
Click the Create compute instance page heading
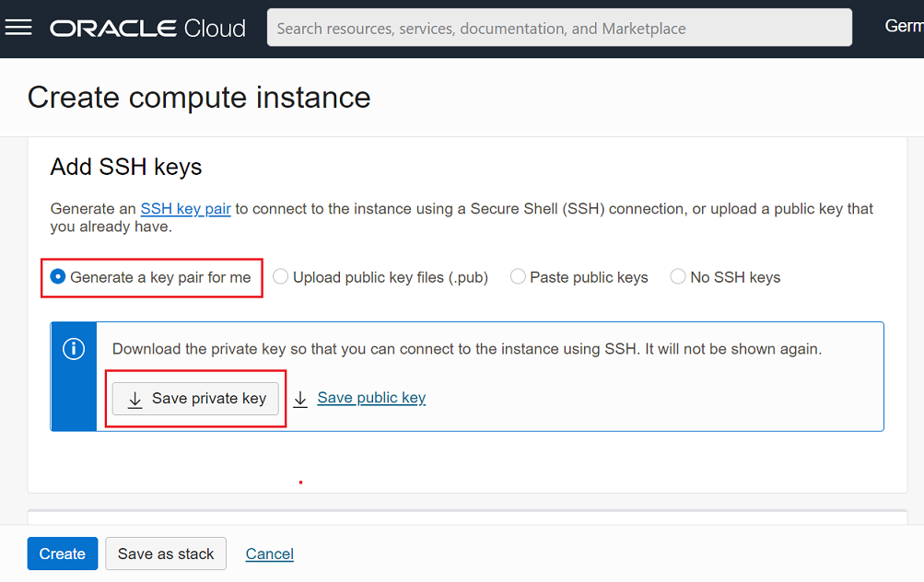pyautogui.click(x=198, y=97)
